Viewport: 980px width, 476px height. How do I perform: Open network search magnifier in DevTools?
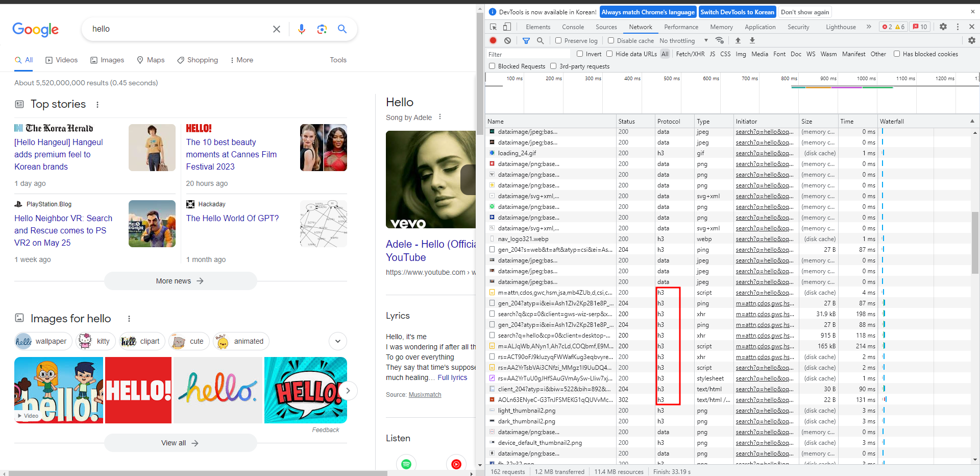[x=540, y=40]
